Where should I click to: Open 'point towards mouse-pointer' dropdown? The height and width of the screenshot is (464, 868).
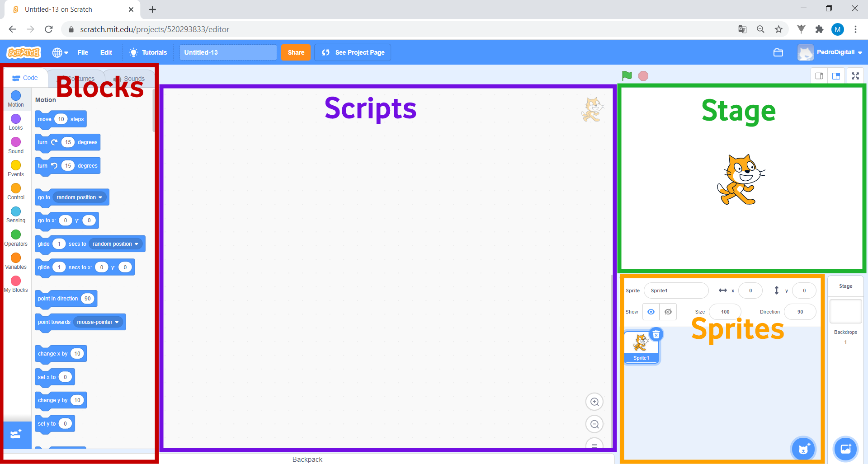98,322
